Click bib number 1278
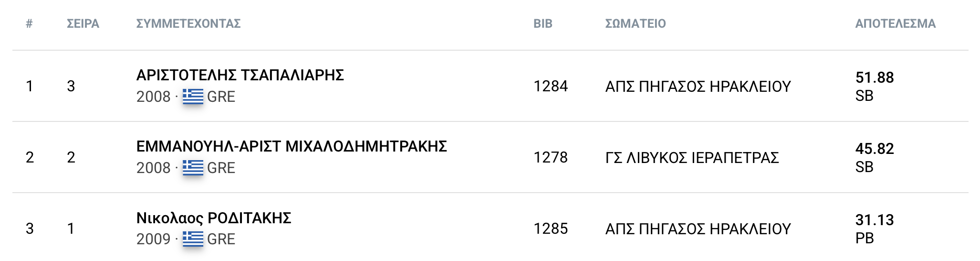Viewport: 980px width, 261px height. point(551,157)
